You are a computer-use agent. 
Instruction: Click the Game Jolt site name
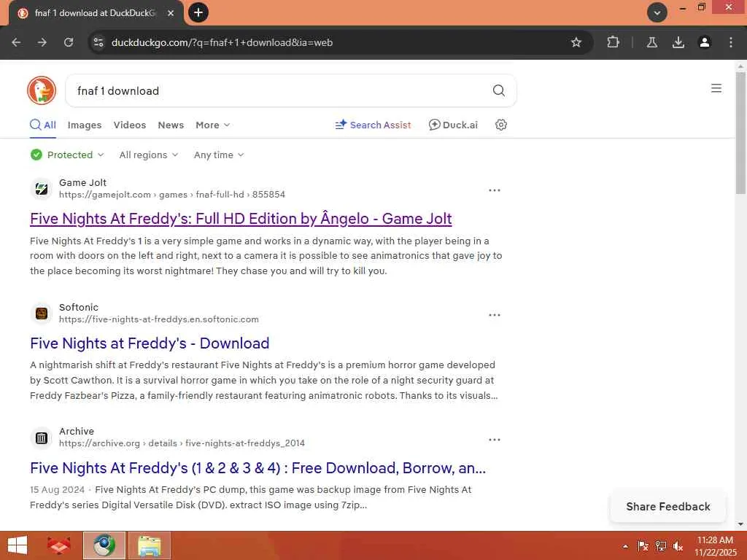coord(83,183)
